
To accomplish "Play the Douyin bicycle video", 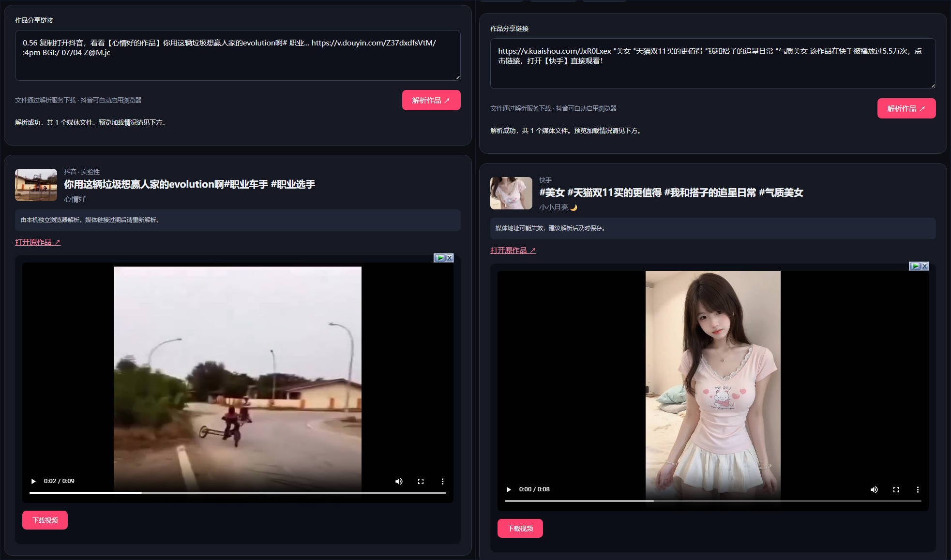I will tap(33, 481).
